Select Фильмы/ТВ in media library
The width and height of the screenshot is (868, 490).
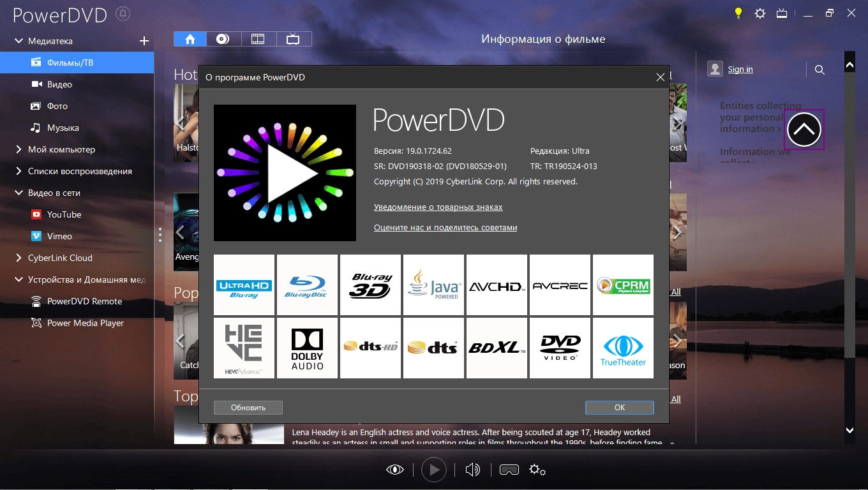[x=77, y=63]
